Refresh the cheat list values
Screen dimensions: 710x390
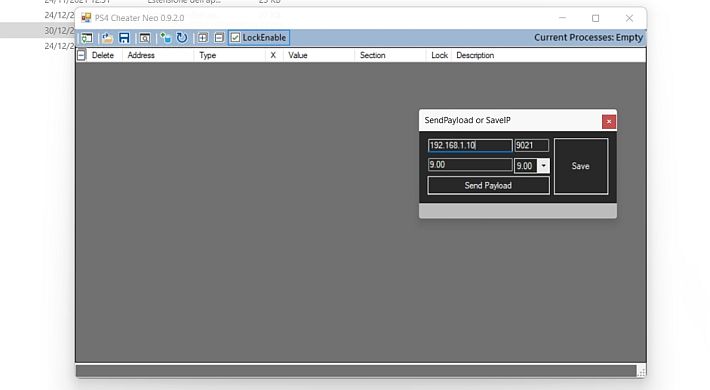pyautogui.click(x=182, y=38)
